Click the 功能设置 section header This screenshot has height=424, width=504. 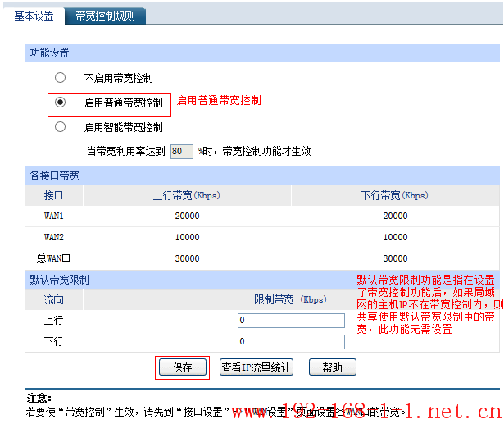[x=262, y=53]
